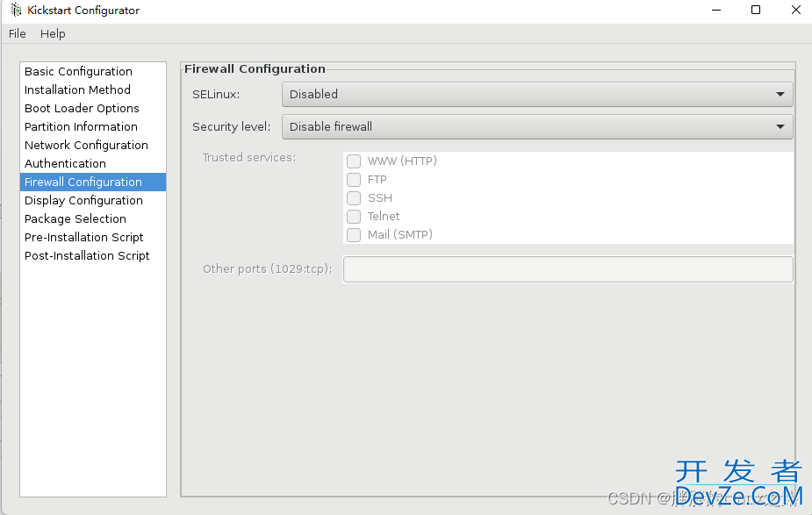This screenshot has width=812, height=515.
Task: Toggle the Telnet trusted service checkbox
Action: pyautogui.click(x=354, y=217)
